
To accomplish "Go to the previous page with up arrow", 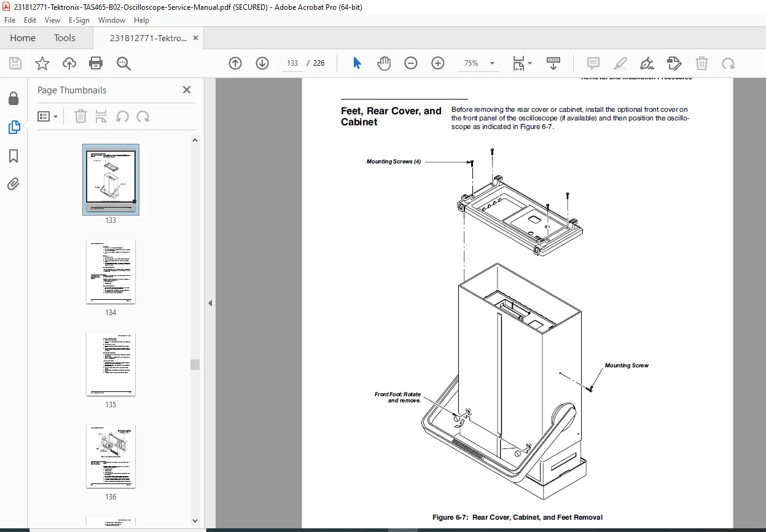I will click(235, 63).
